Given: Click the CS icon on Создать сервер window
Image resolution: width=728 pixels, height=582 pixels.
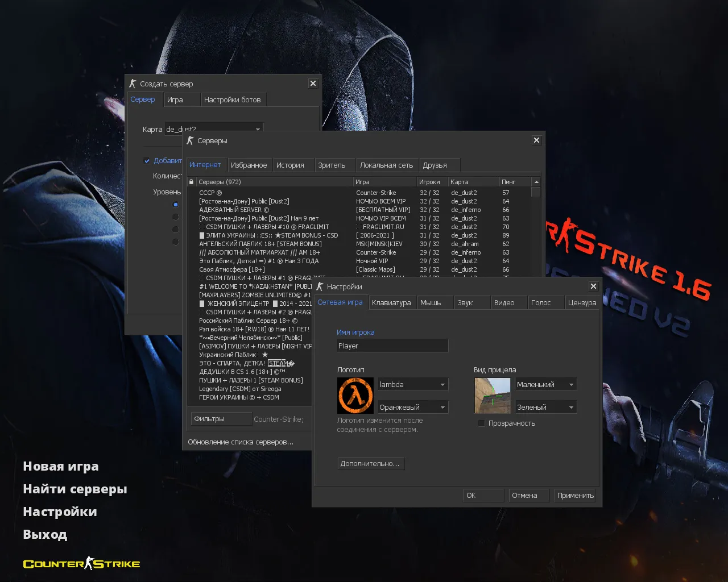Looking at the screenshot, I should click(133, 83).
